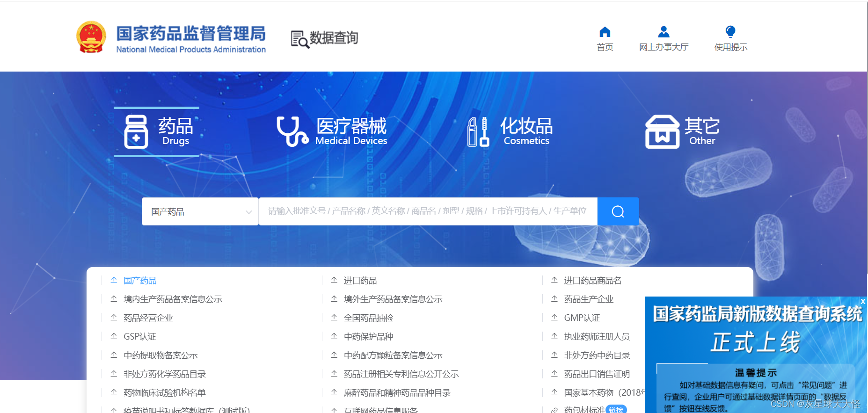Click the stethoscope Medical Devices icon
This screenshot has height=413, width=868.
click(x=292, y=132)
